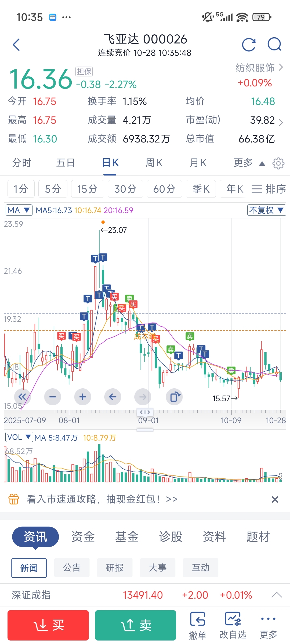The width and height of the screenshot is (290, 644).
Task: Select the 互动 interaction sub-tab
Action: pos(201,568)
